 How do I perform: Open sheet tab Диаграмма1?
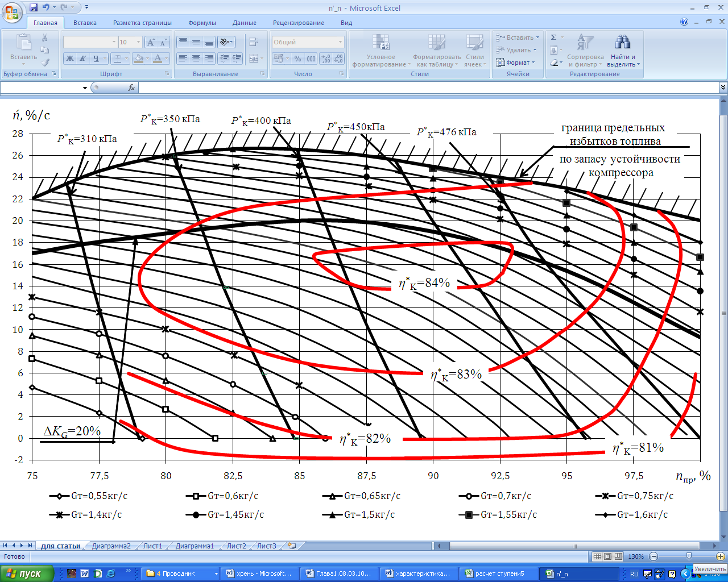[x=195, y=546]
